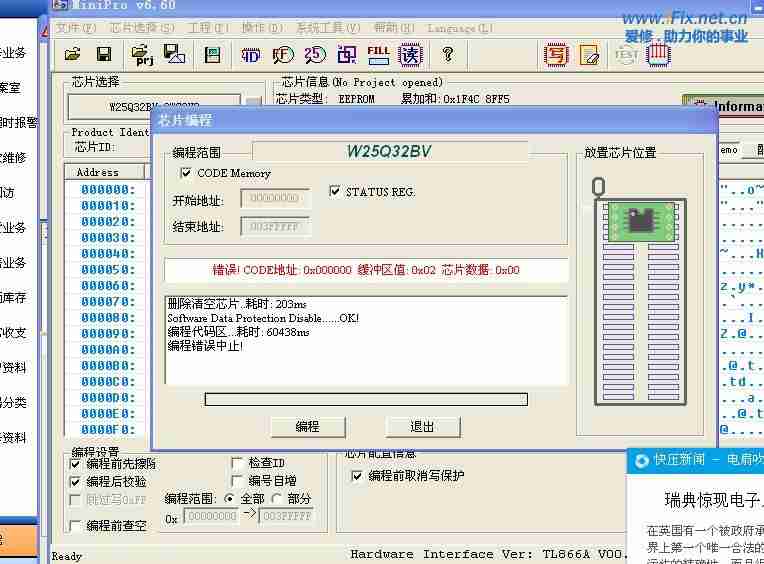Click the write chip (写) toolbar icon

[555, 54]
